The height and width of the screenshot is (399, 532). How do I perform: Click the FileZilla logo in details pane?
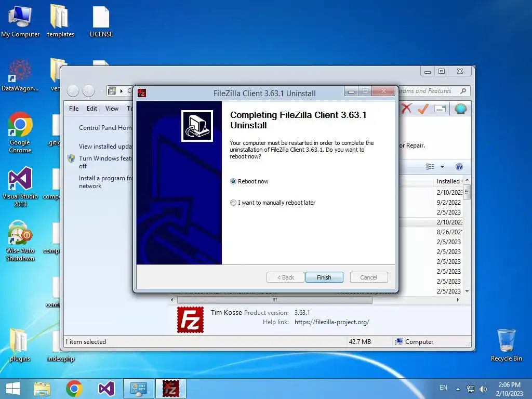coord(190,320)
